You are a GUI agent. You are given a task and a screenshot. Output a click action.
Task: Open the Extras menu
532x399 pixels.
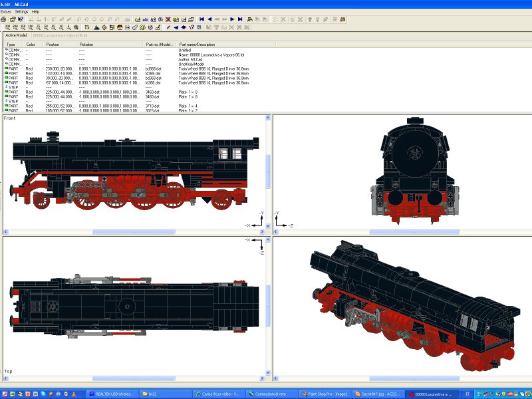tap(7, 11)
